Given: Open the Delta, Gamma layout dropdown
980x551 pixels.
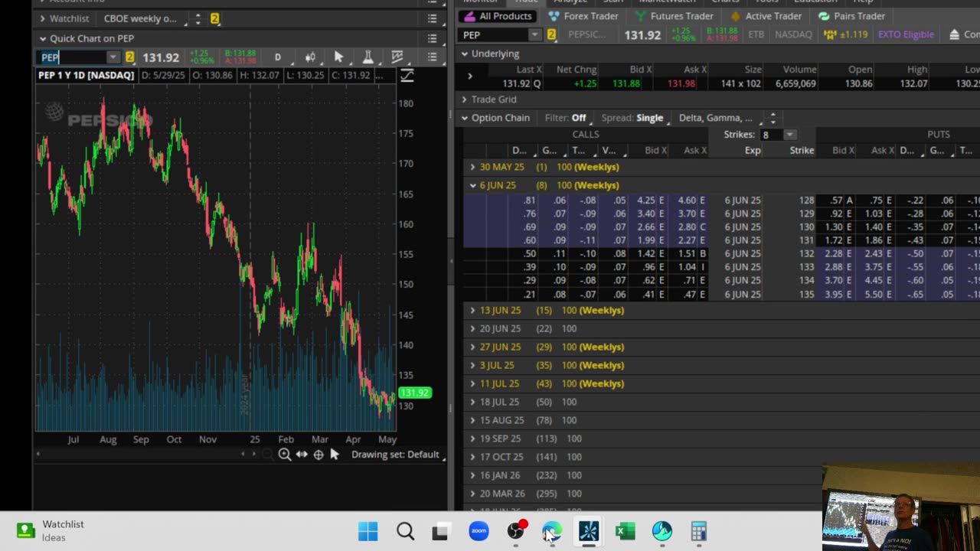Looking at the screenshot, I should [x=719, y=118].
